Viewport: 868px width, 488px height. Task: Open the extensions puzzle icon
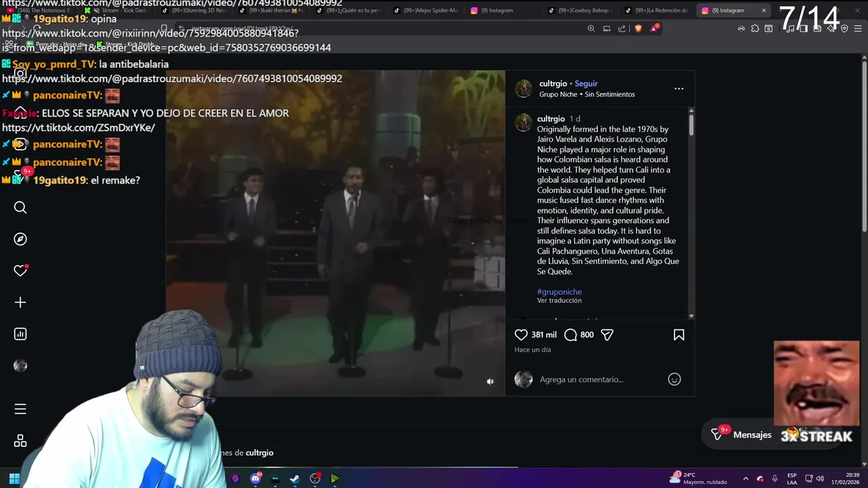[755, 28]
